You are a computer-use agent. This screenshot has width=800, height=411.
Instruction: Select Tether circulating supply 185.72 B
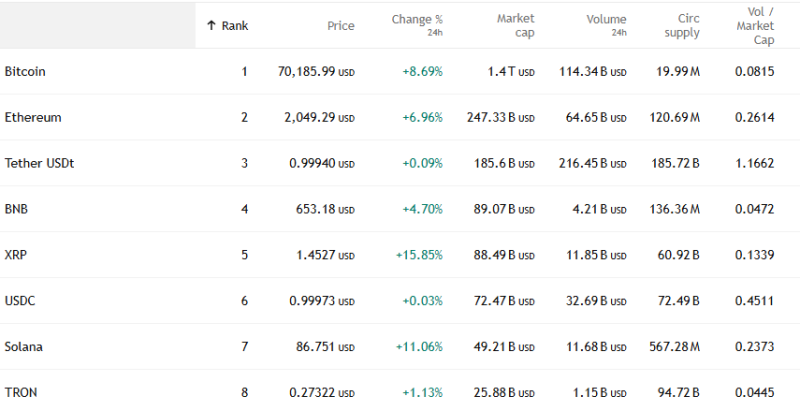point(676,163)
